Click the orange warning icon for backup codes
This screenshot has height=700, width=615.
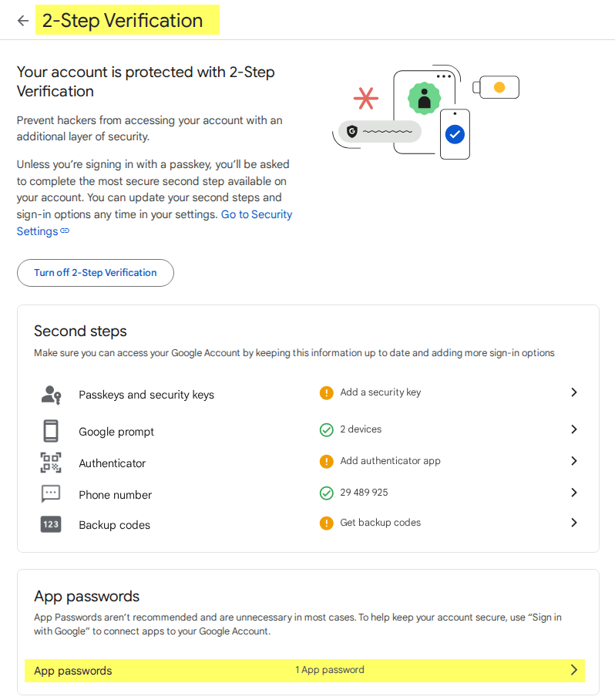(x=326, y=523)
